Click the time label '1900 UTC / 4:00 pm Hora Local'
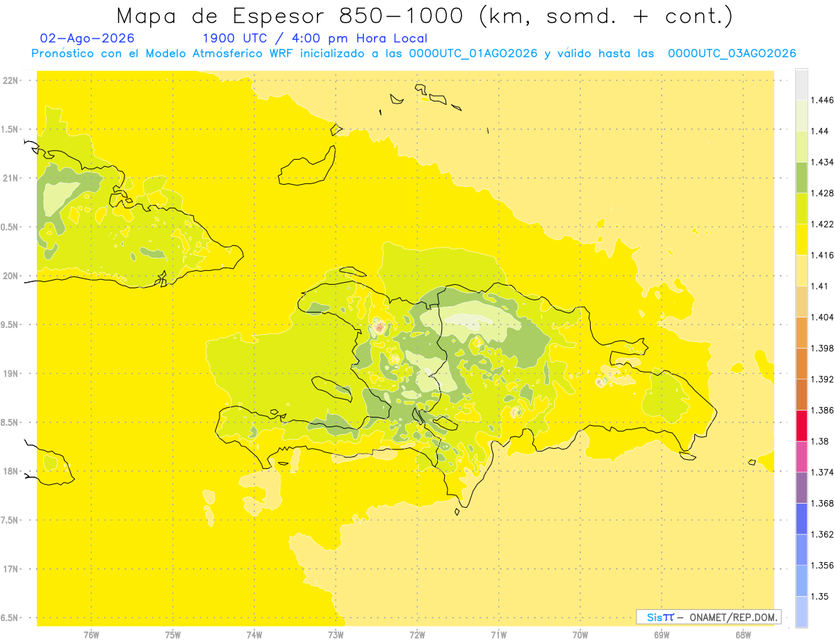834x644 pixels. coord(315,38)
